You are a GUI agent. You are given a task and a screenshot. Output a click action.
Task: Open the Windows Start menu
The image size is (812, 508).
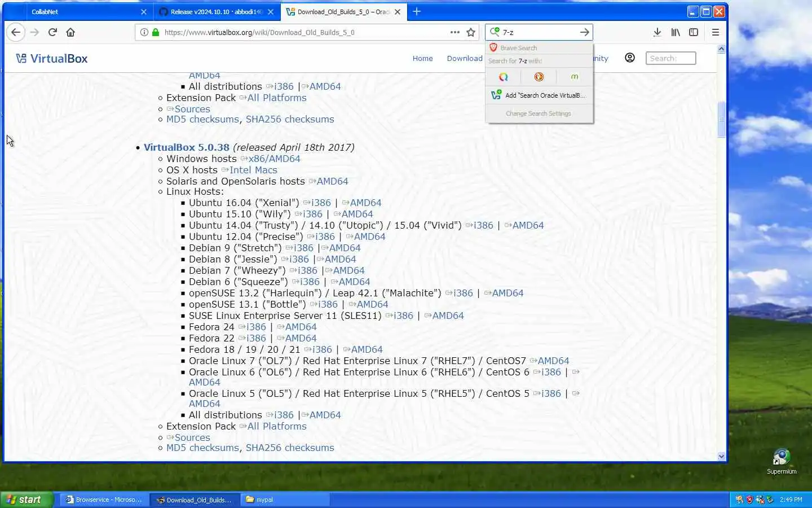tap(27, 500)
